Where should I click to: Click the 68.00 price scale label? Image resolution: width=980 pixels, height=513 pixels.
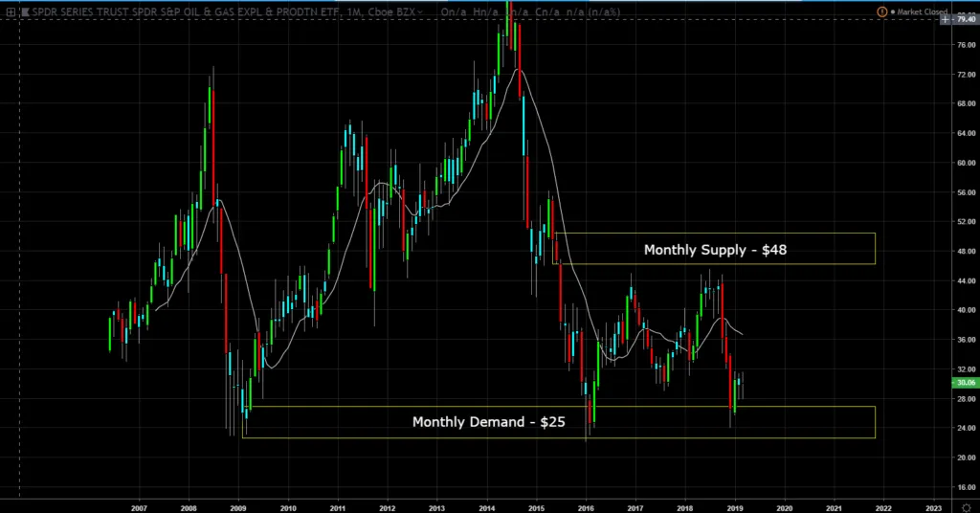(966, 103)
